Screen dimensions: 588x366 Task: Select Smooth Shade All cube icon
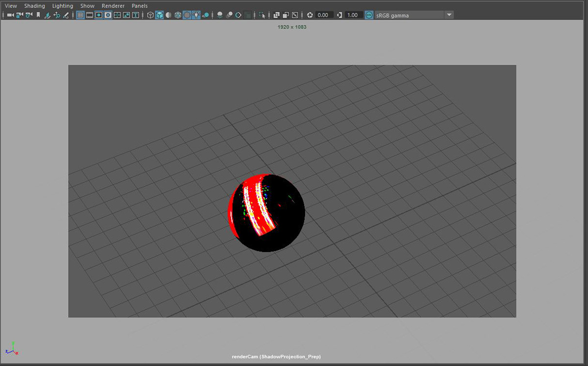(x=160, y=15)
